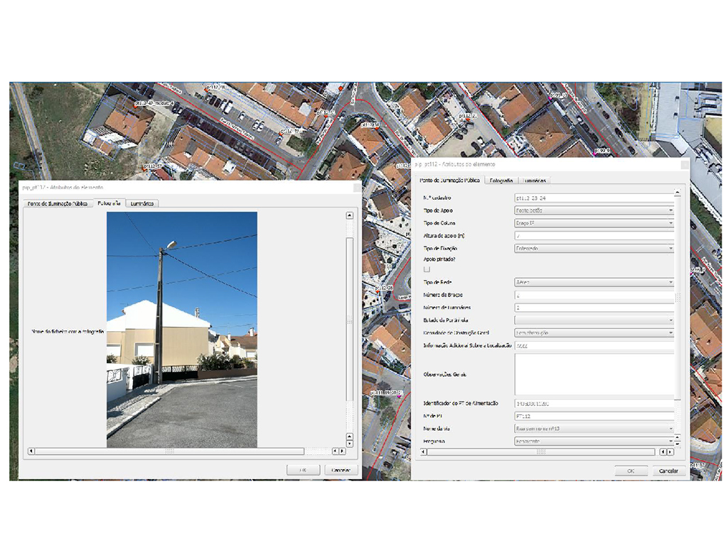The image size is (728, 560).
Task: Open 'Fotografia' tab in the attributes form dialog
Action: pos(501,181)
